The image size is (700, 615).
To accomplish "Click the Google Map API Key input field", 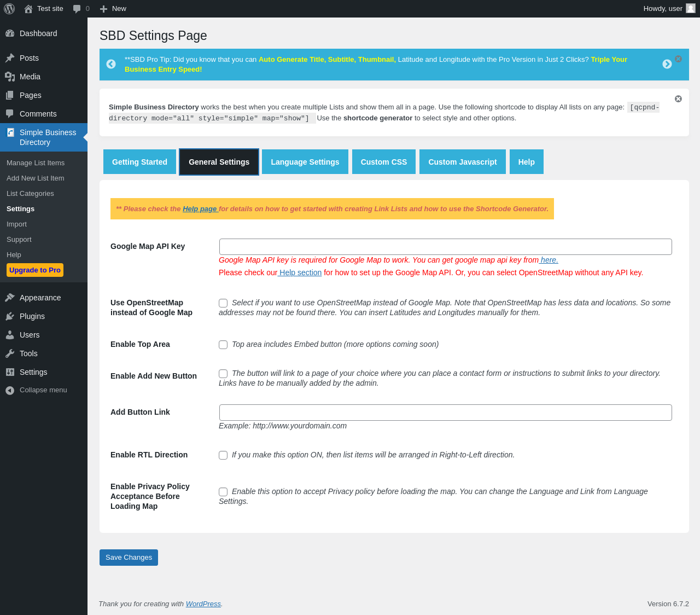I will (446, 247).
